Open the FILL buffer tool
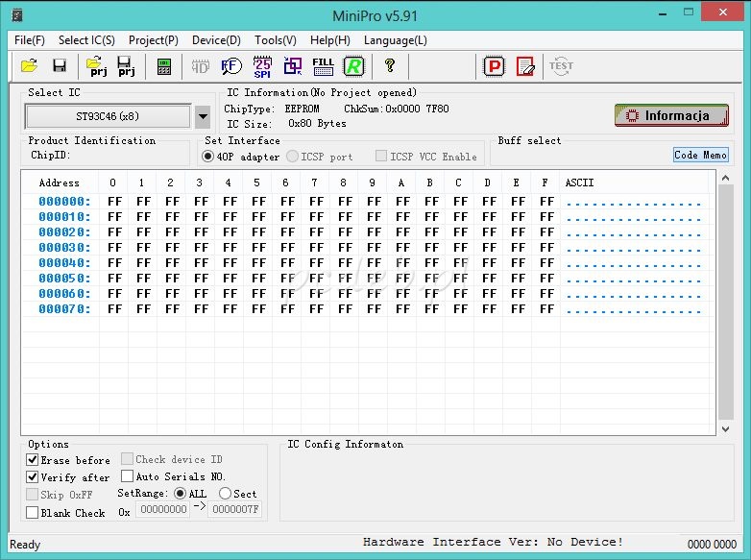Screen dimensions: 751x560 (x=324, y=66)
